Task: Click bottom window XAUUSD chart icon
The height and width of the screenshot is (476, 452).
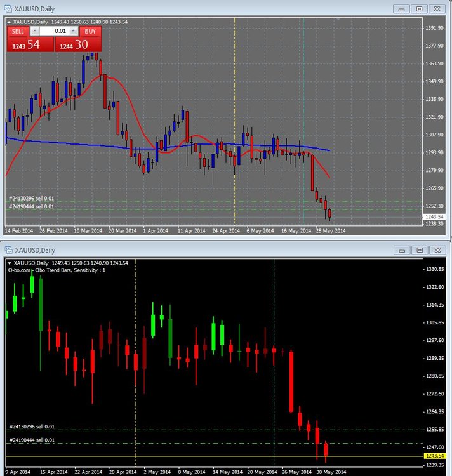Action: [8, 250]
